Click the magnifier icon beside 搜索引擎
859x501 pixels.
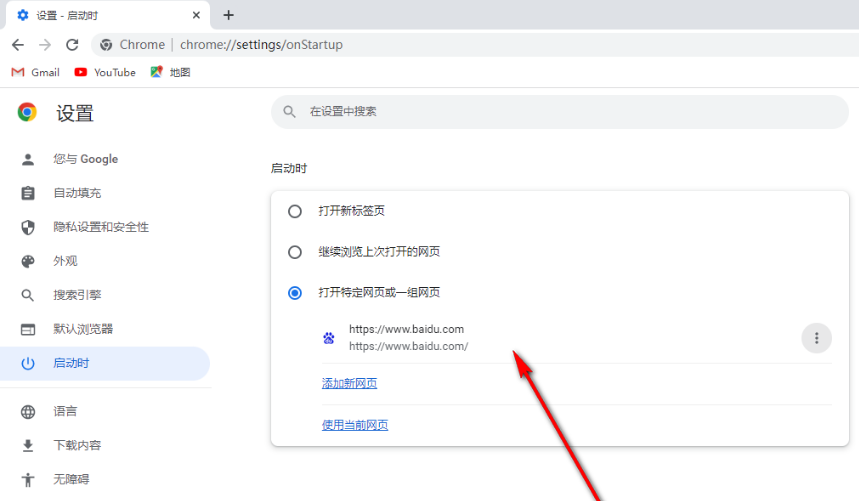(x=27, y=295)
